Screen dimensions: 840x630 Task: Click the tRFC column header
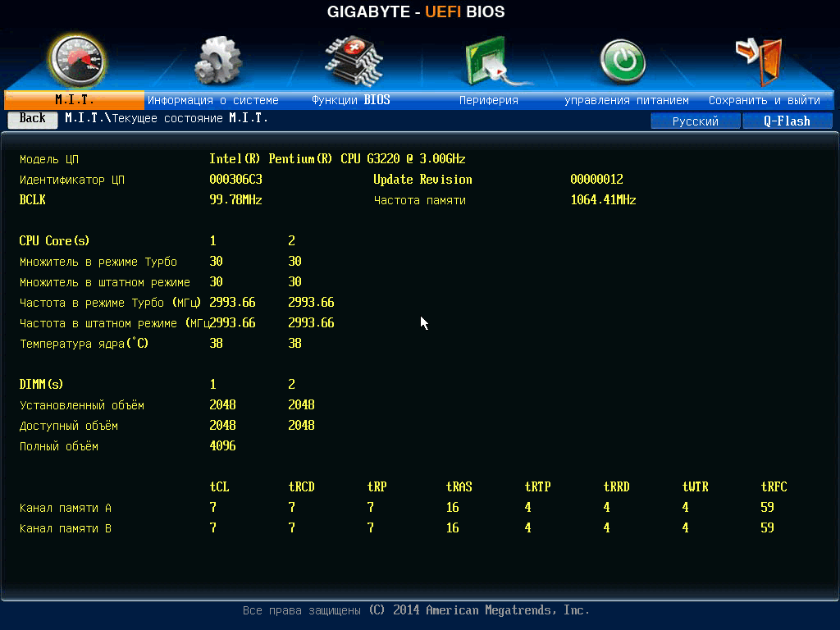[774, 486]
